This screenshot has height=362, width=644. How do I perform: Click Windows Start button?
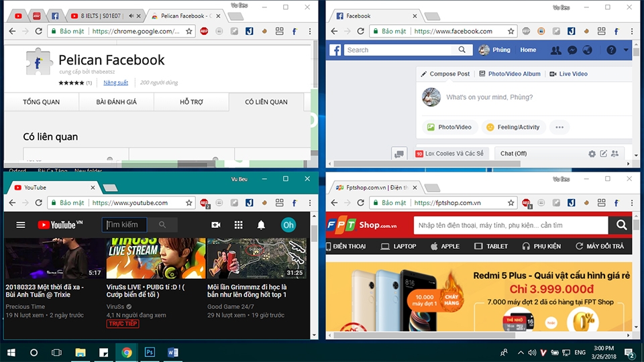[11, 352]
